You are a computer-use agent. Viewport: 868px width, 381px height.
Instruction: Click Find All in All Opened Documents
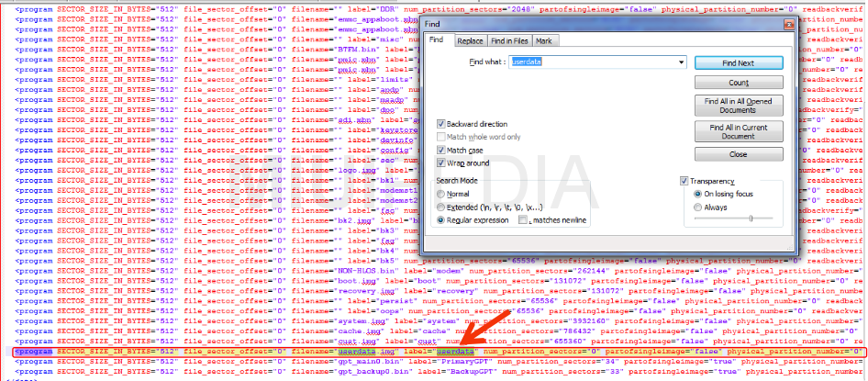(x=739, y=106)
